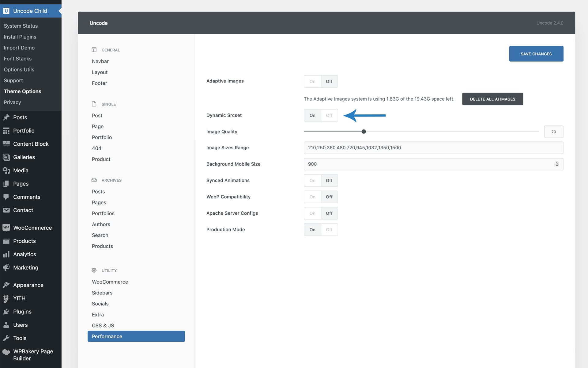
Task: Click Background Mobile Size stepper arrows
Action: [557, 164]
